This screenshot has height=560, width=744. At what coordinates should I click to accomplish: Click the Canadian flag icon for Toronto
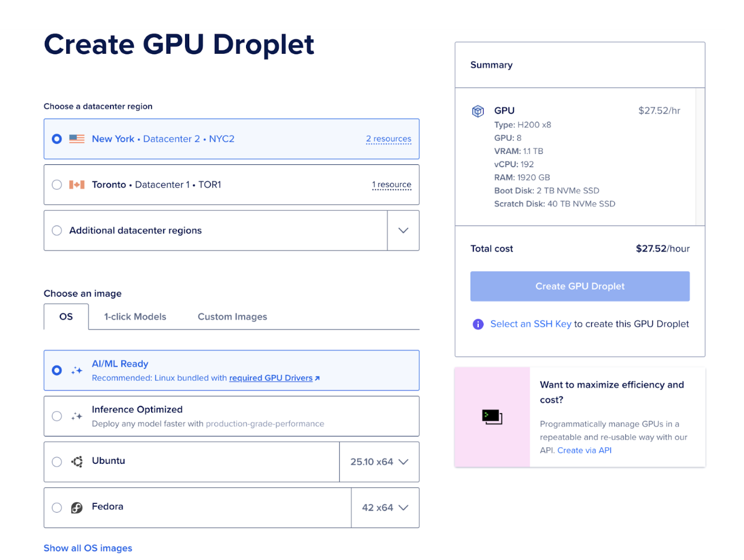[76, 185]
